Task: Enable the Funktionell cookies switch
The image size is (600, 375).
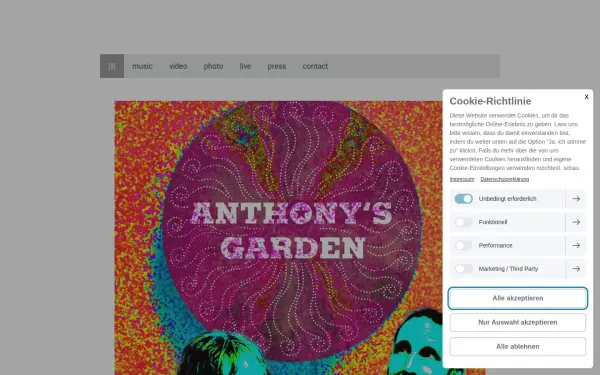Action: click(463, 222)
